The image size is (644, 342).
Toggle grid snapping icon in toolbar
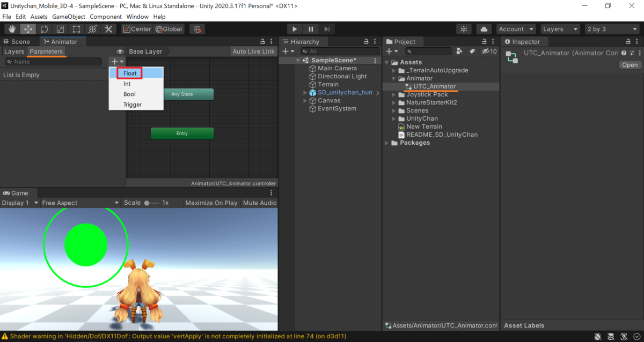[x=197, y=29]
